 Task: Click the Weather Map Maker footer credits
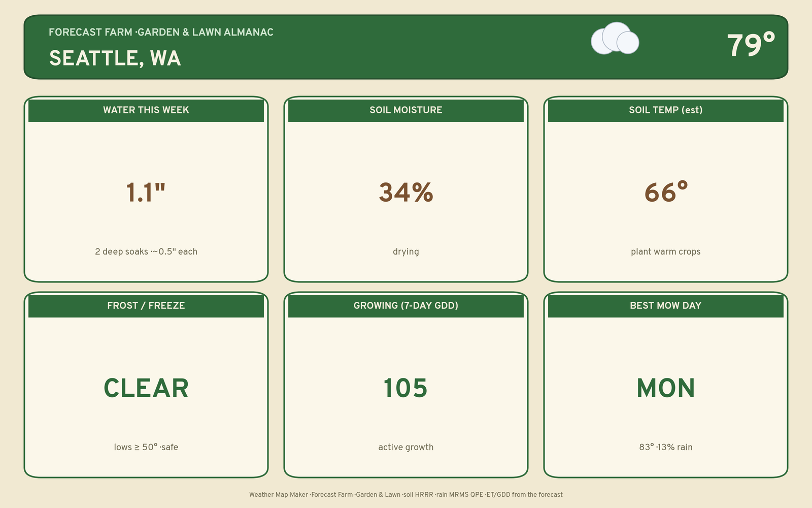click(x=406, y=494)
